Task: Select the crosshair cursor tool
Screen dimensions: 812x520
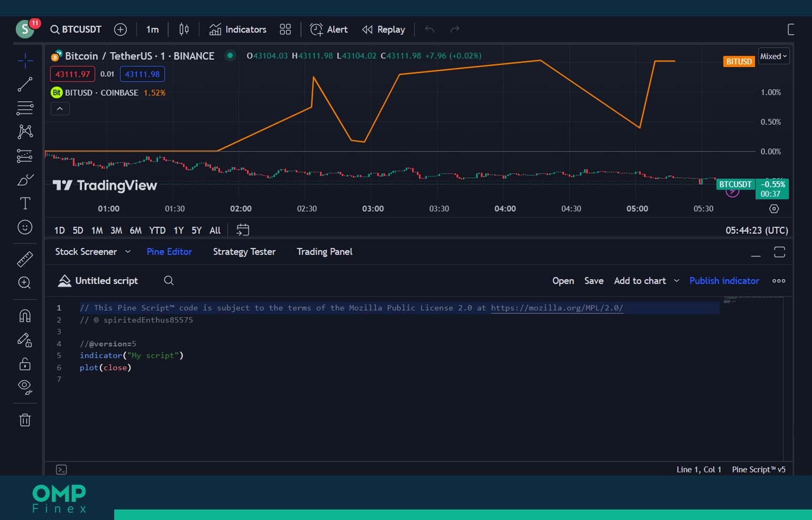Action: [25, 61]
